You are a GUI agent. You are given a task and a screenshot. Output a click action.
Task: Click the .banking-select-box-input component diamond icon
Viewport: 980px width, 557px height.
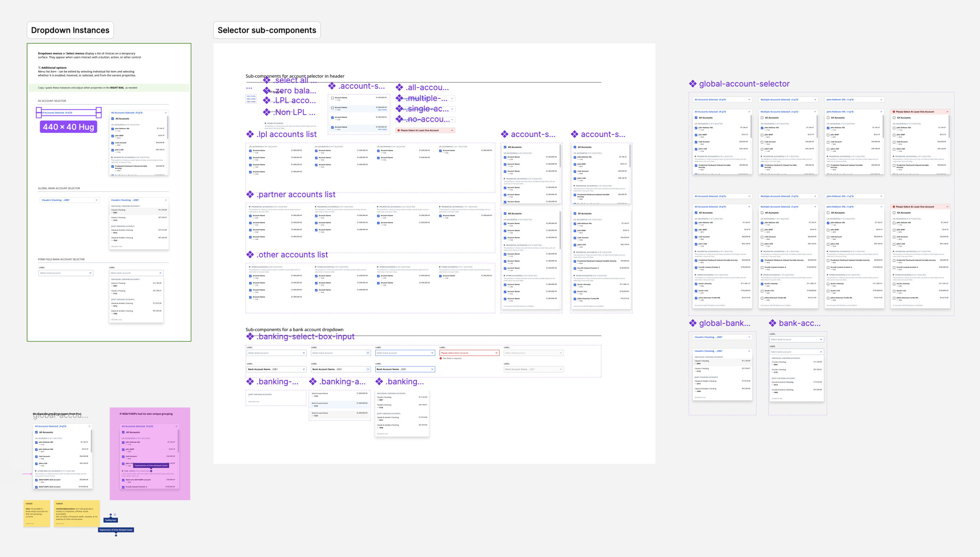pos(250,337)
